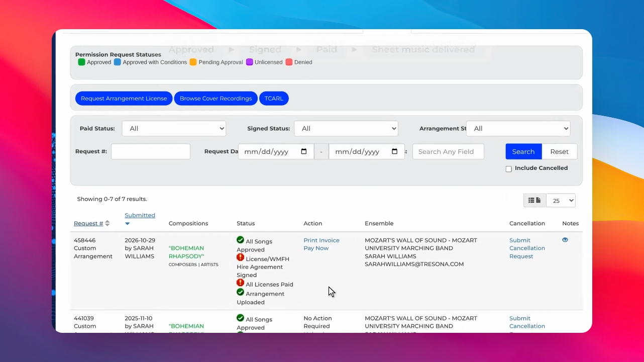
Task: Click red alert icon next to License/WMFH
Action: click(x=240, y=257)
